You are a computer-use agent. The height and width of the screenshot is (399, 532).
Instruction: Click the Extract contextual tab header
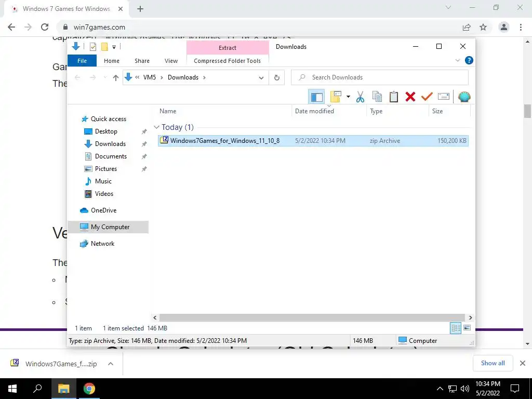pos(228,48)
